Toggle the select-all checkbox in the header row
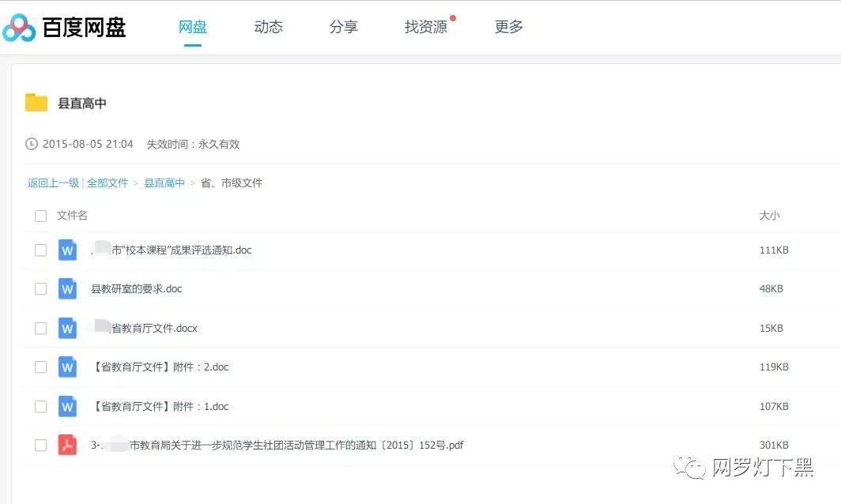 40,215
